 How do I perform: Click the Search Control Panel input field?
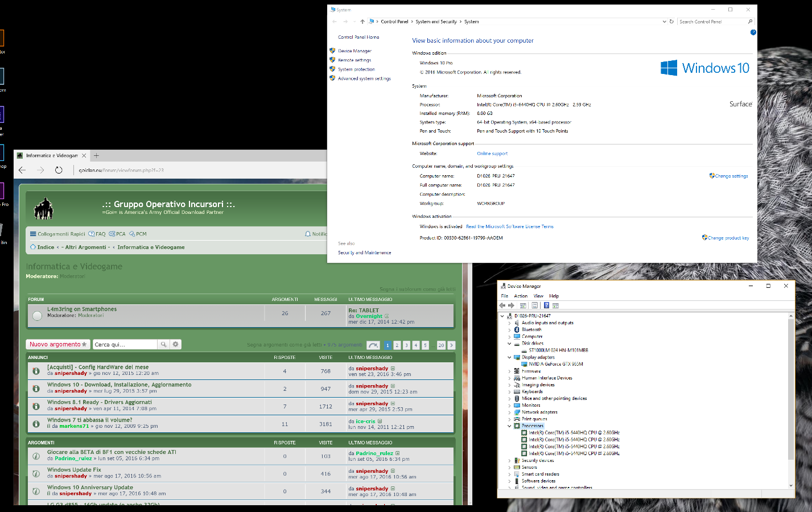click(711, 22)
